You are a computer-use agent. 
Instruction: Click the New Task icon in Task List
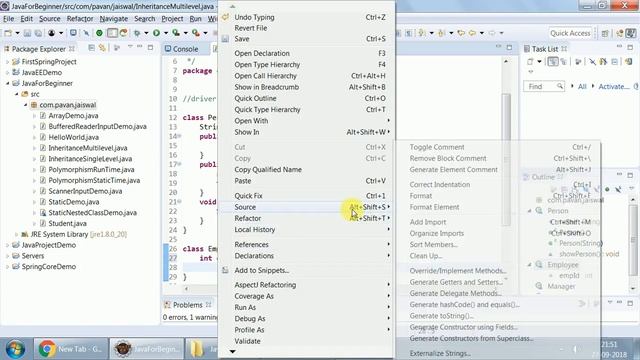point(530,62)
